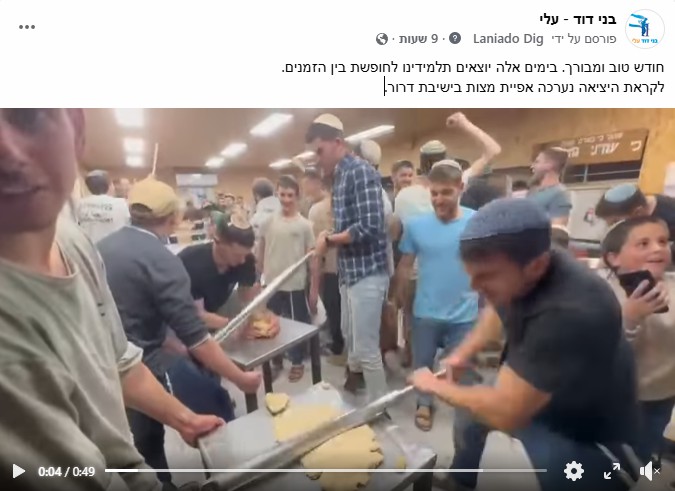Click the post text first line
The width and height of the screenshot is (675, 491).
(x=473, y=68)
